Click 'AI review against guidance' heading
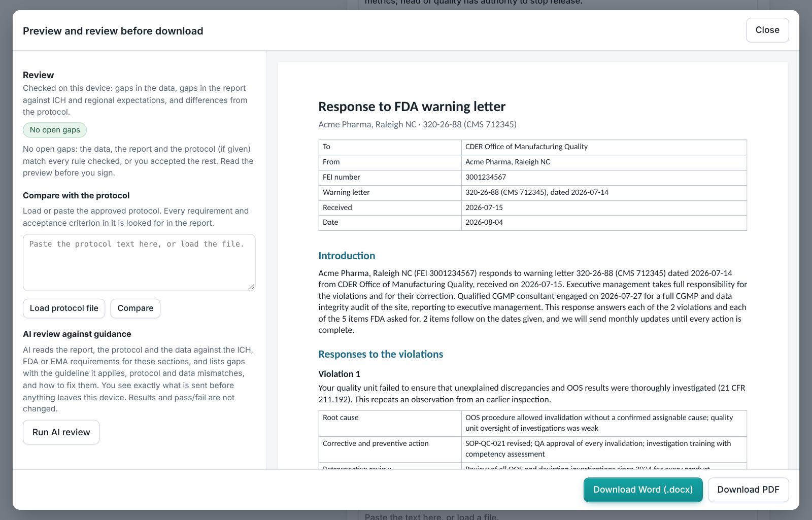812x520 pixels. (77, 334)
